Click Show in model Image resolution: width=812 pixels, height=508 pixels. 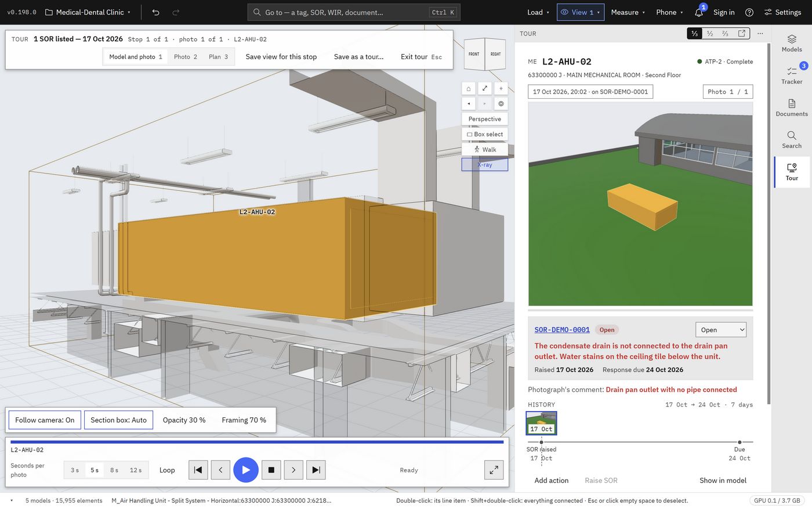click(723, 481)
